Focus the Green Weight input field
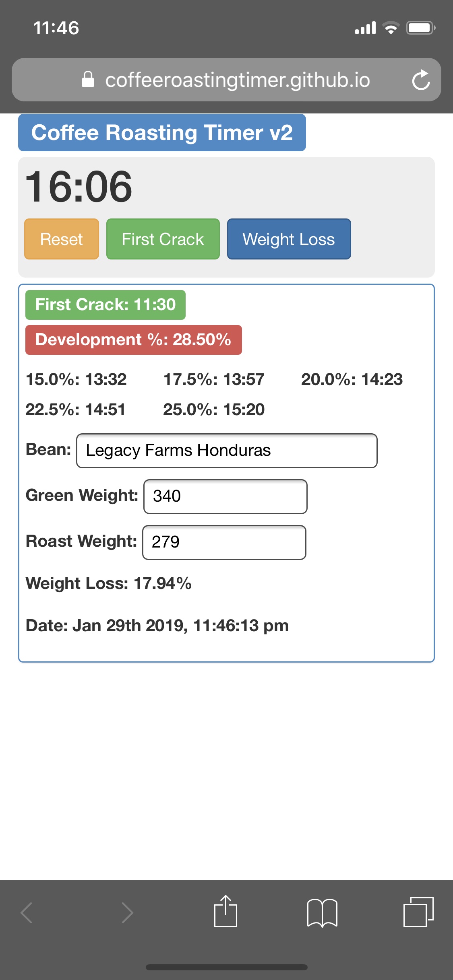The height and width of the screenshot is (980, 453). [x=225, y=496]
